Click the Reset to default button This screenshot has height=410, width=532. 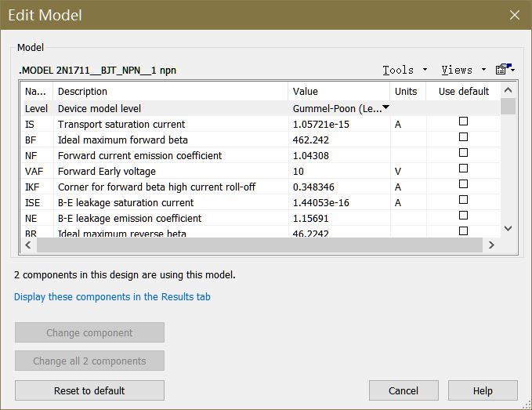pyautogui.click(x=89, y=390)
